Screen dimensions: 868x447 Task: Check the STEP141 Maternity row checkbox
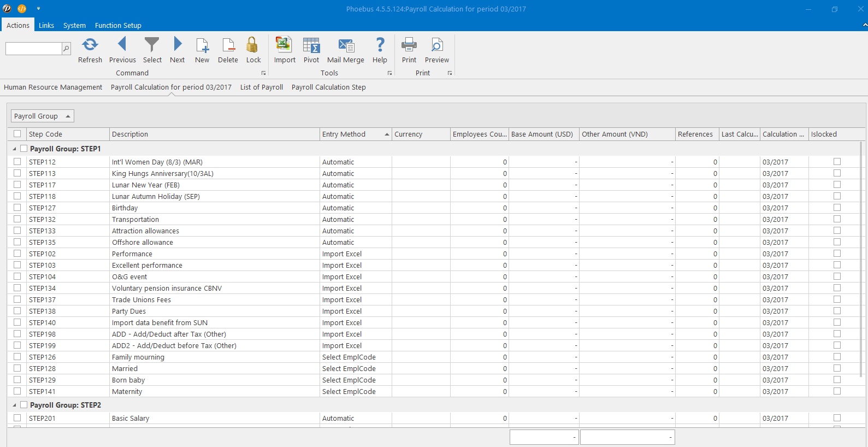(17, 391)
